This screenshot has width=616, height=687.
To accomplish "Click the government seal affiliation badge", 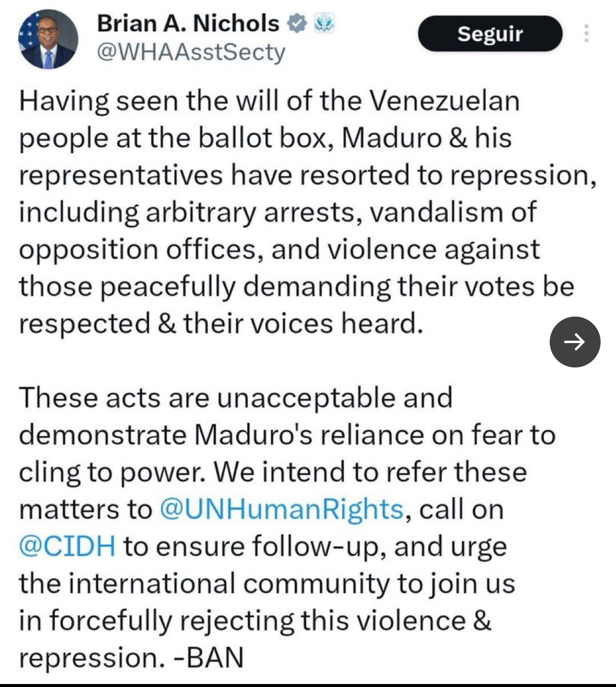I will click(x=324, y=24).
